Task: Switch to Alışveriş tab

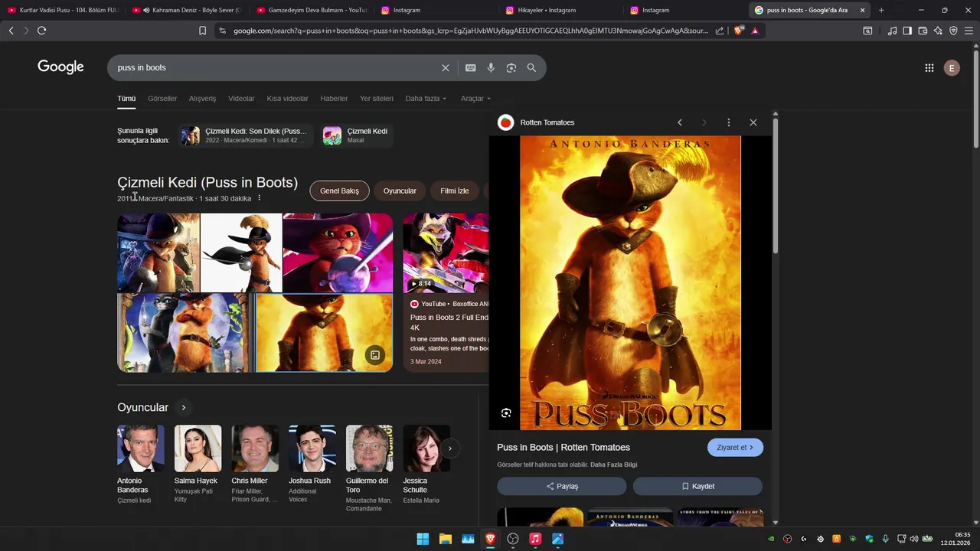Action: (202, 99)
